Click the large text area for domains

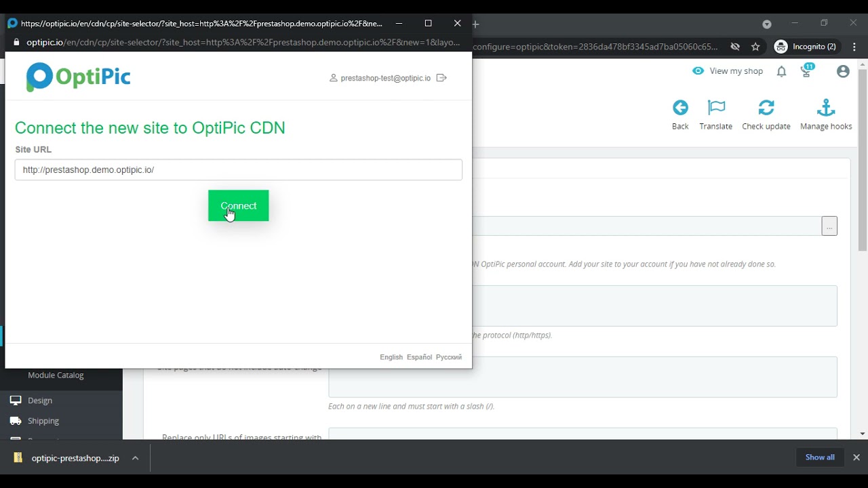pyautogui.click(x=654, y=306)
